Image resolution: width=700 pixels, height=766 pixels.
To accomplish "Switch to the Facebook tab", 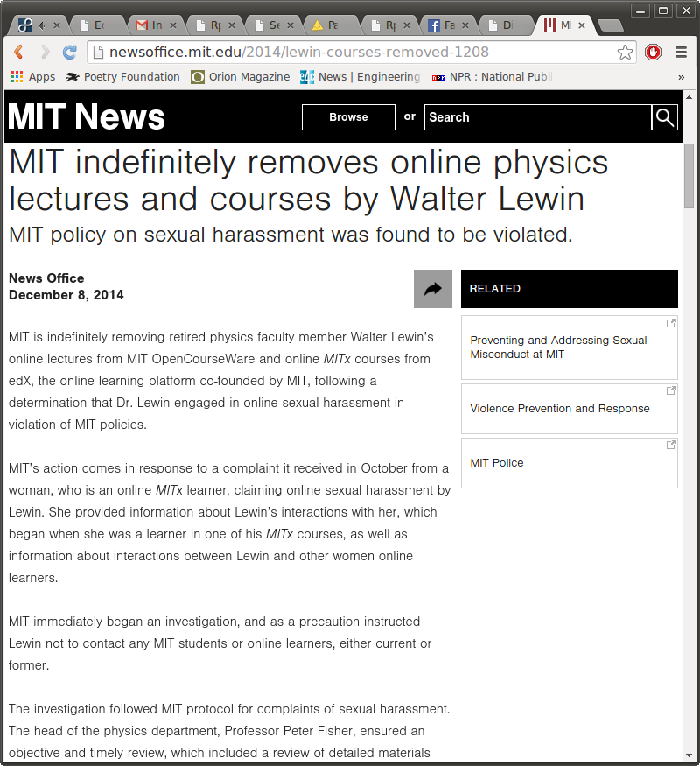I will (x=448, y=25).
